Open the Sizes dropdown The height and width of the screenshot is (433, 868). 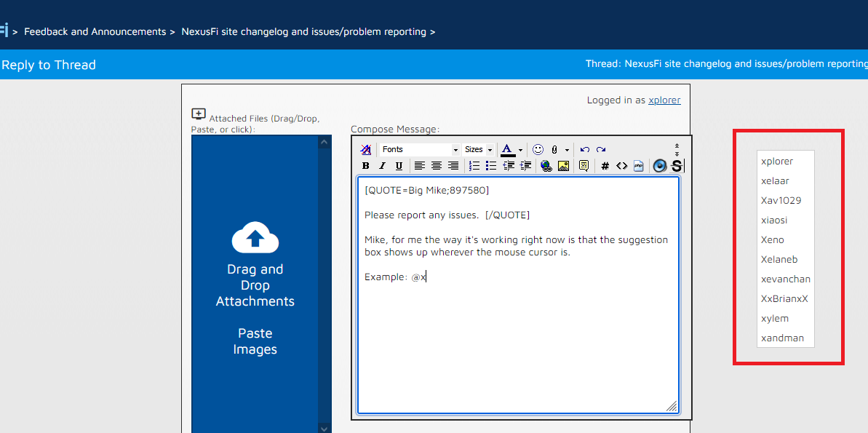click(x=478, y=149)
